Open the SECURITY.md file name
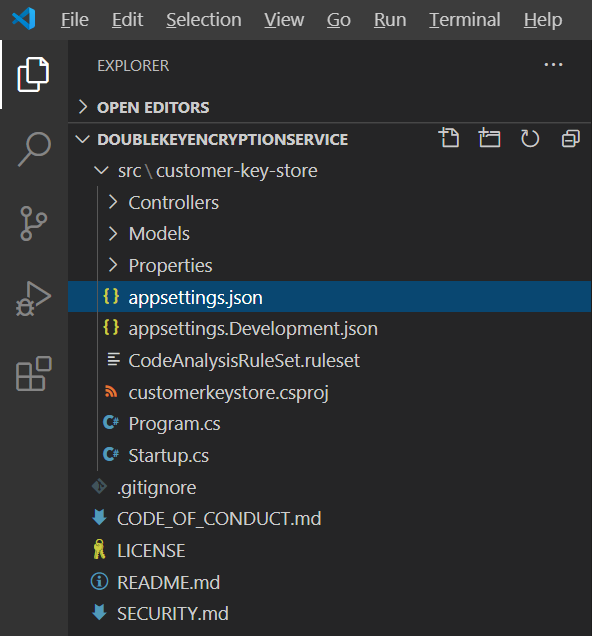The width and height of the screenshot is (592, 636). [x=173, y=613]
